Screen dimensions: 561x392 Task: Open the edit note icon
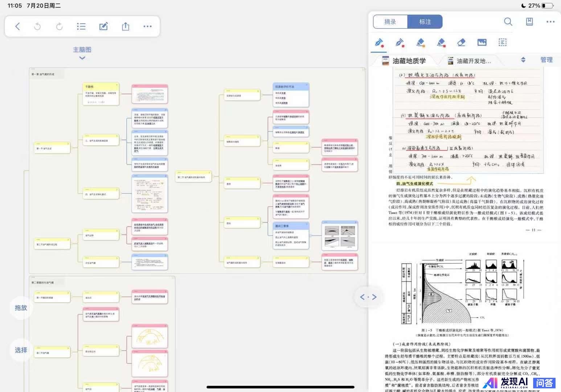point(103,26)
